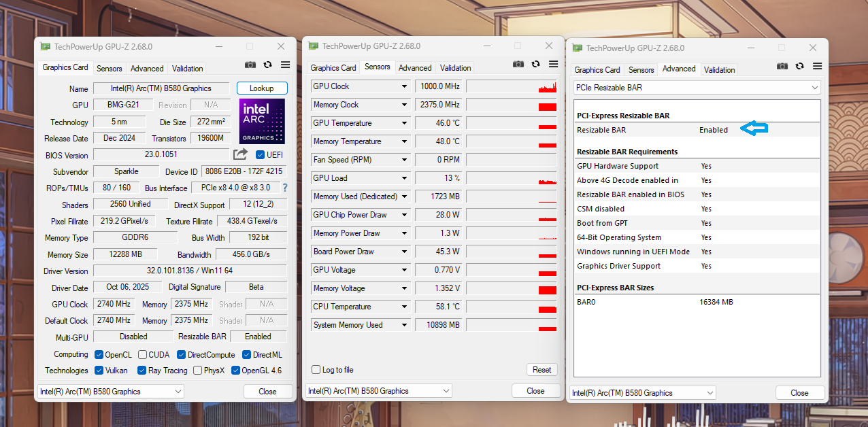868x427 pixels.
Task: Expand the PCIe Resizable BAR dropdown
Action: [814, 88]
